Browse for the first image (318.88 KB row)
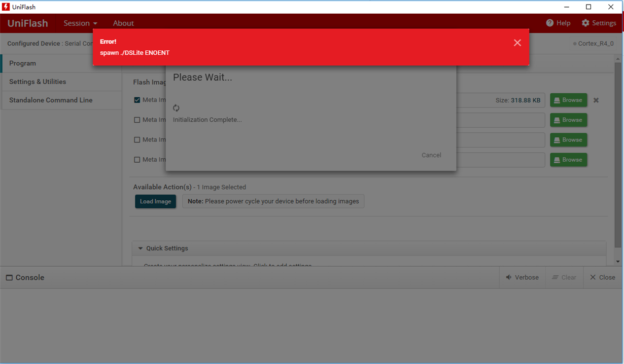This screenshot has width=624, height=364. click(568, 100)
